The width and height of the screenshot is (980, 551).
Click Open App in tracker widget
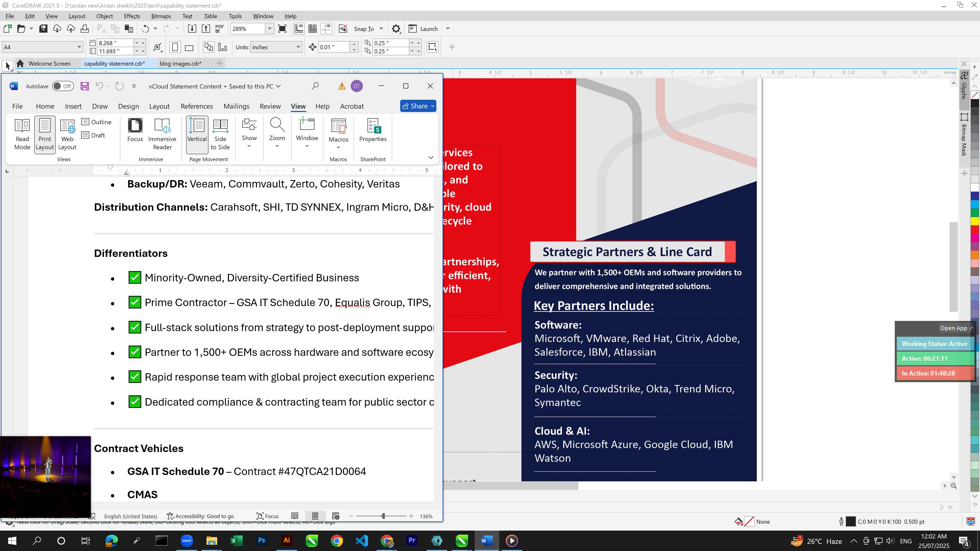pyautogui.click(x=956, y=328)
